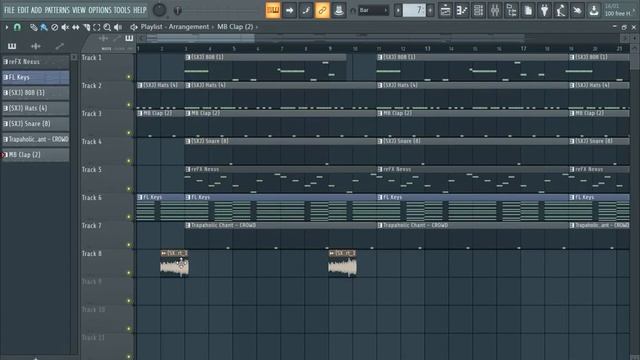Click the project pages icon

528,10
